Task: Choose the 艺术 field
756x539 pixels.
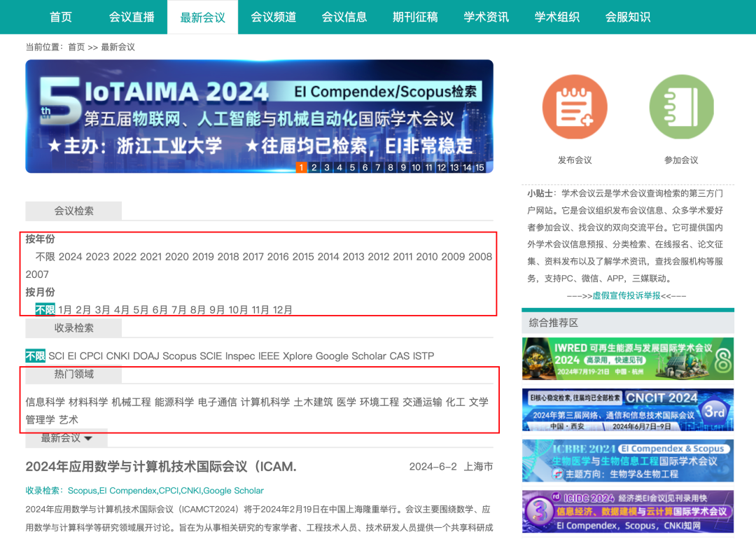Action: [x=69, y=420]
